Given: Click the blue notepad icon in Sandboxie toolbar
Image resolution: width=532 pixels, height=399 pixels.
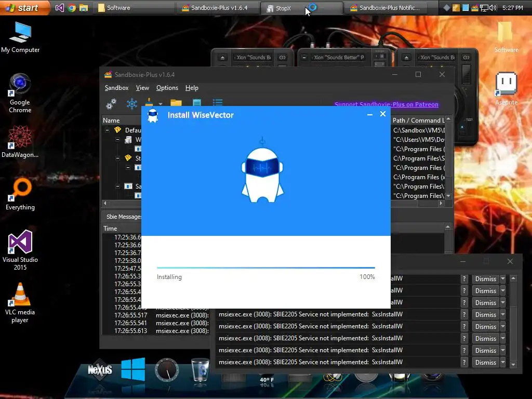Looking at the screenshot, I should click(197, 102).
